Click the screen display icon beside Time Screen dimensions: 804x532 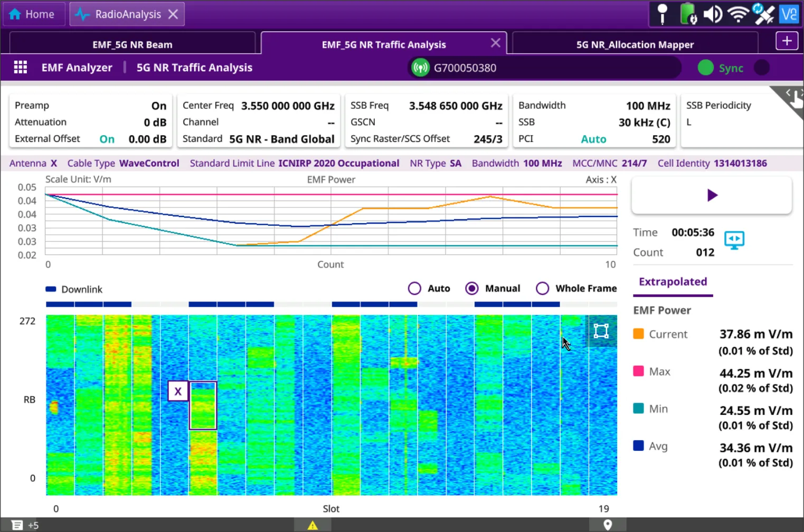click(734, 240)
